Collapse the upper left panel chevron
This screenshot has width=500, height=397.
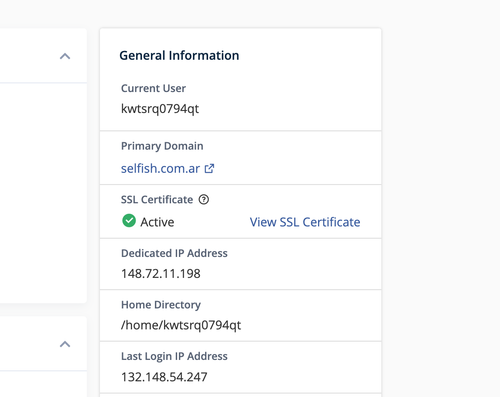click(65, 56)
